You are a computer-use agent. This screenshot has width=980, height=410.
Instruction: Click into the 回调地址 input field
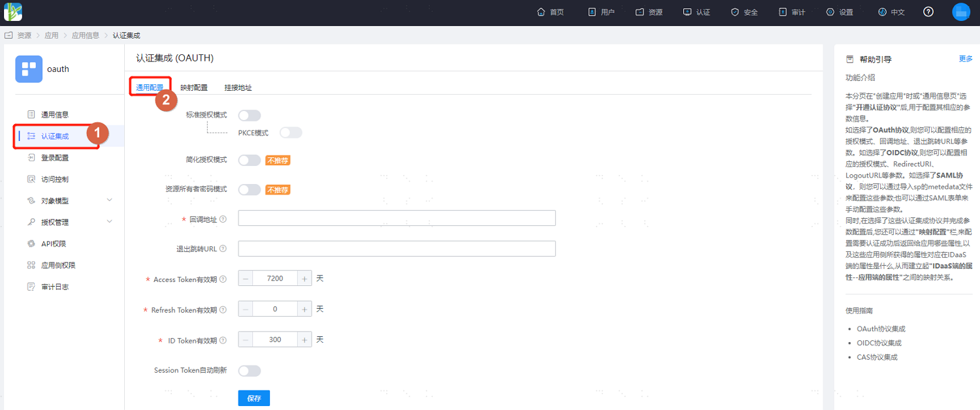[x=397, y=218]
